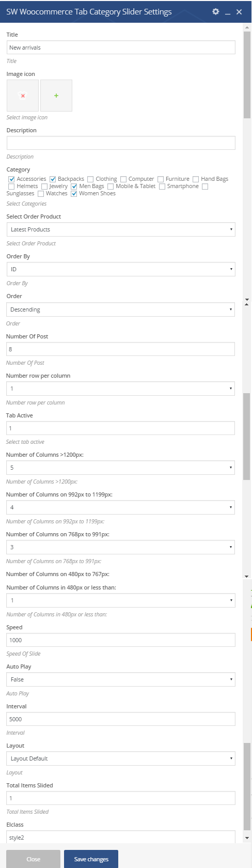Click the Number Of Post field

tap(120, 349)
